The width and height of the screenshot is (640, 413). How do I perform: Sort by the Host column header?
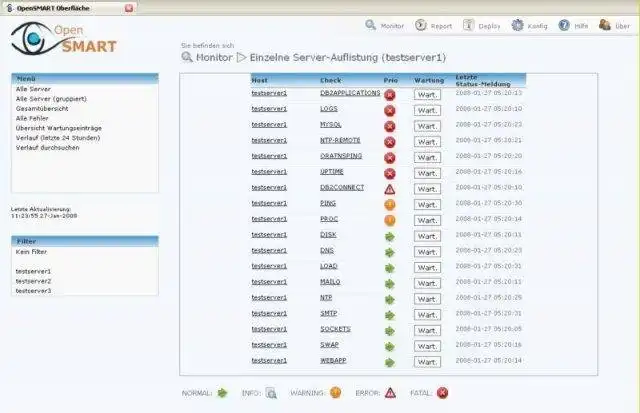click(260, 80)
